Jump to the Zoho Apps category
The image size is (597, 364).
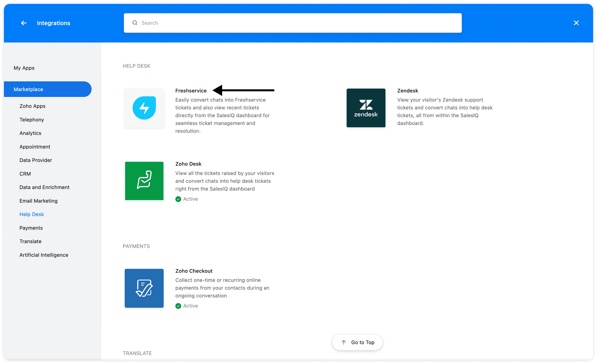[x=32, y=106]
